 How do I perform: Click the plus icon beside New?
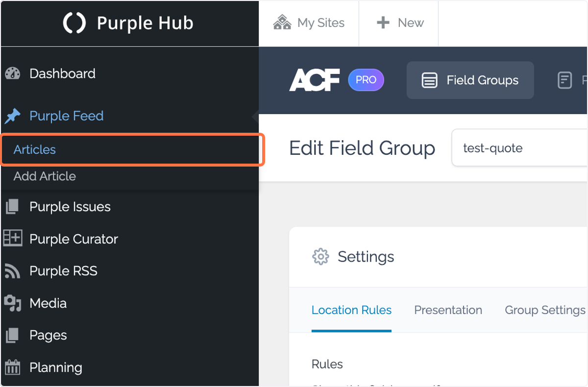coord(383,23)
